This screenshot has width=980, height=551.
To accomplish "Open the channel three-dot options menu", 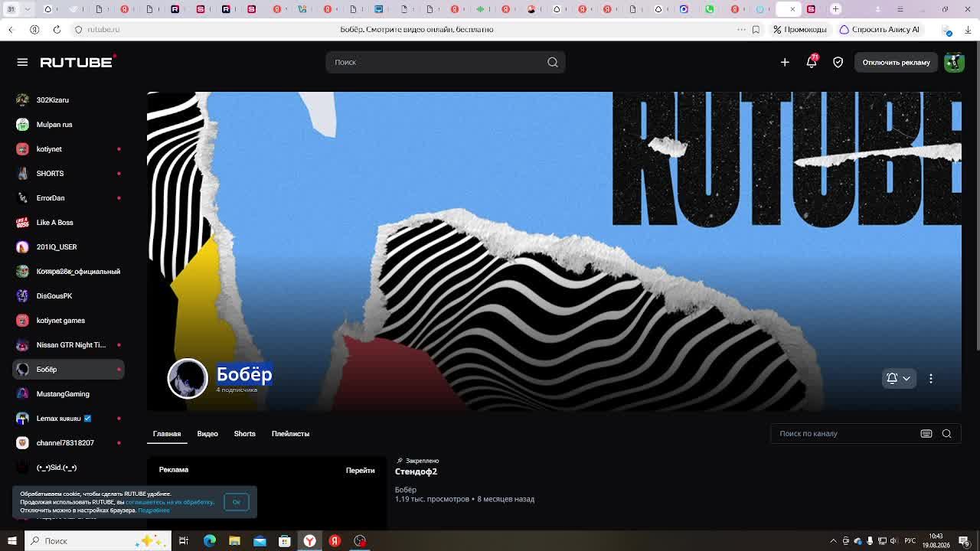I will point(931,378).
